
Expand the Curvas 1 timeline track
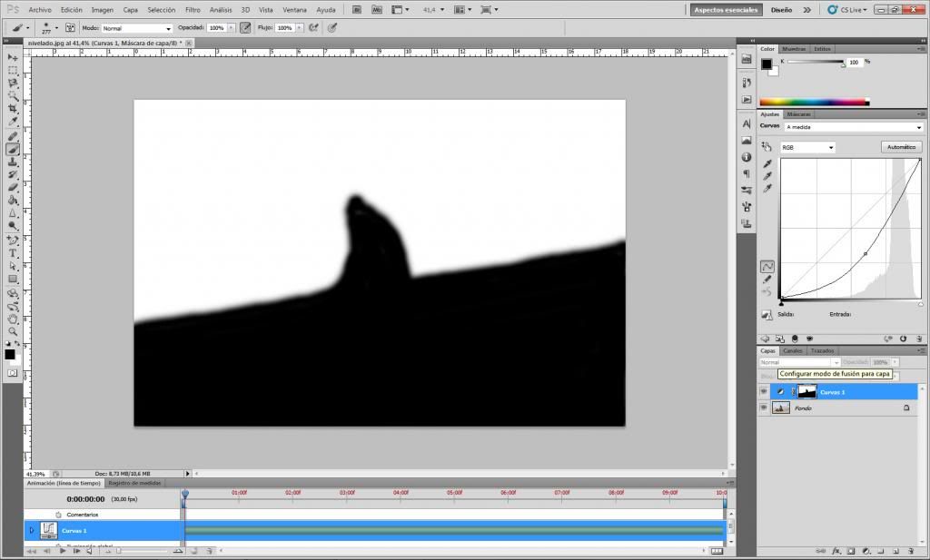(x=32, y=530)
